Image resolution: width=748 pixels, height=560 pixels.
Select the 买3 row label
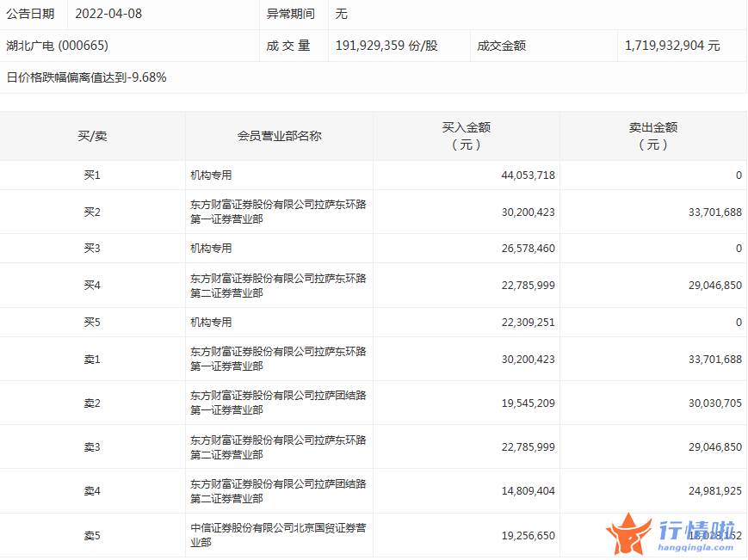pyautogui.click(x=92, y=249)
